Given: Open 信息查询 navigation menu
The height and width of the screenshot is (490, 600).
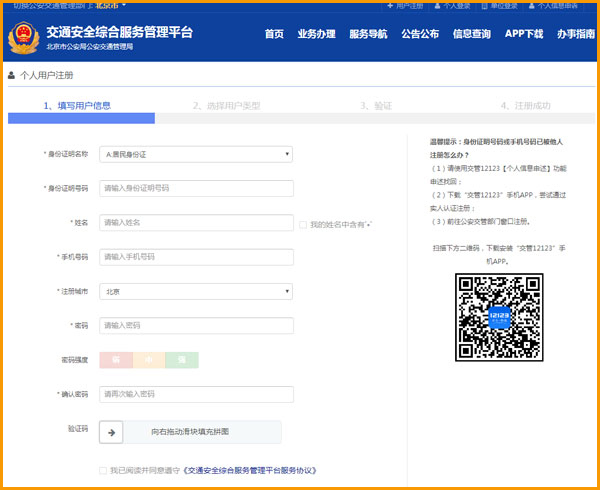Looking at the screenshot, I should click(471, 34).
